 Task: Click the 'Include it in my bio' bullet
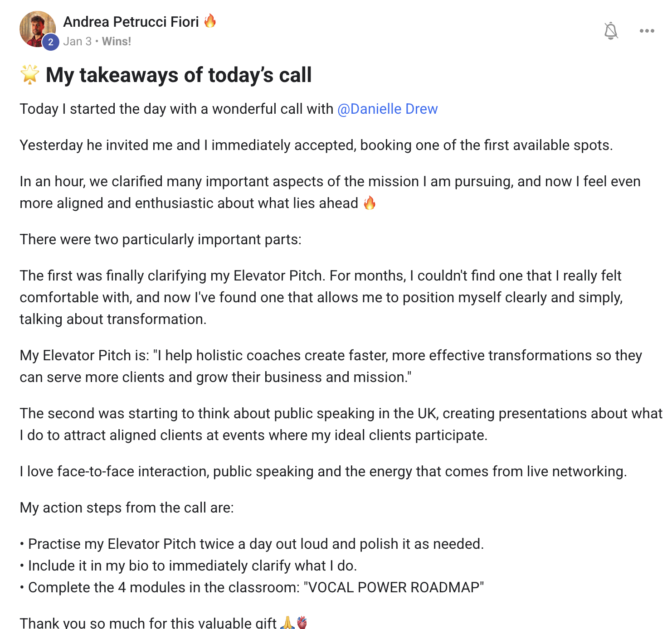pos(192,566)
